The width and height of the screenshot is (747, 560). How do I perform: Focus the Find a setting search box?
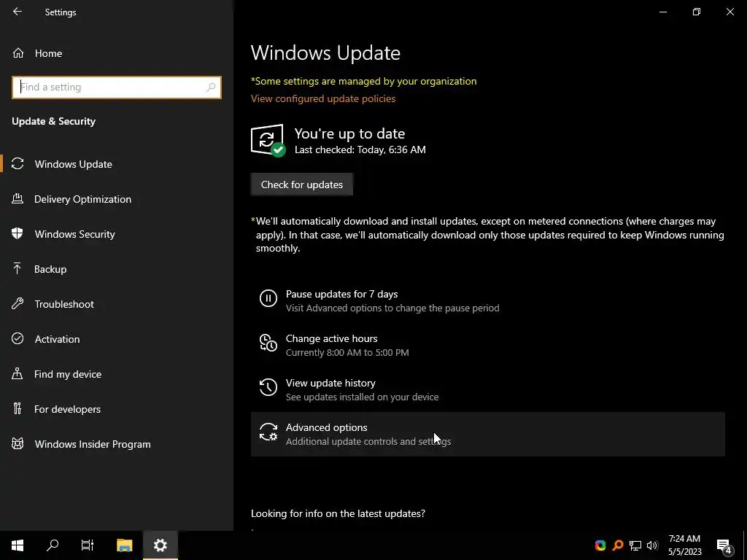(117, 87)
